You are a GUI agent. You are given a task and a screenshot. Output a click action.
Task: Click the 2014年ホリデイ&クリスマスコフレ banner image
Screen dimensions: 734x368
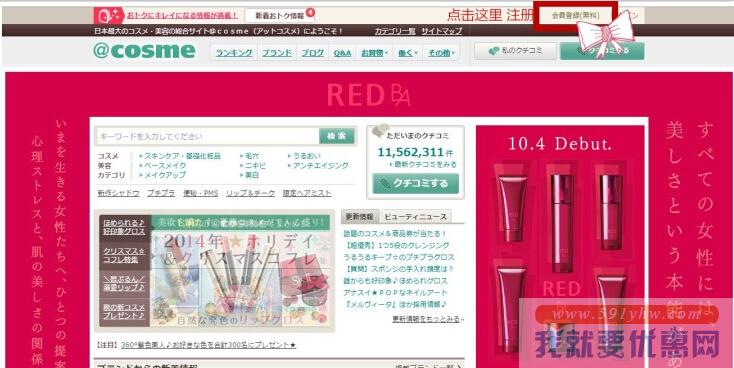click(240, 271)
